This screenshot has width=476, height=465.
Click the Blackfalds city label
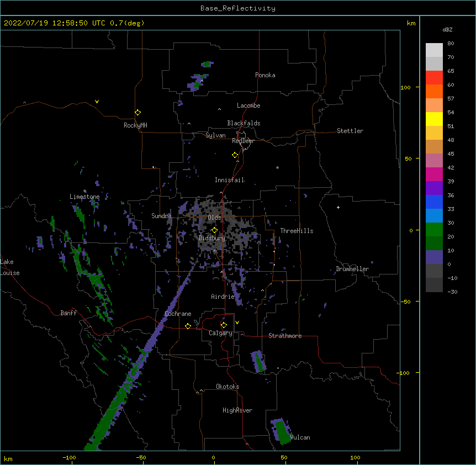(244, 123)
